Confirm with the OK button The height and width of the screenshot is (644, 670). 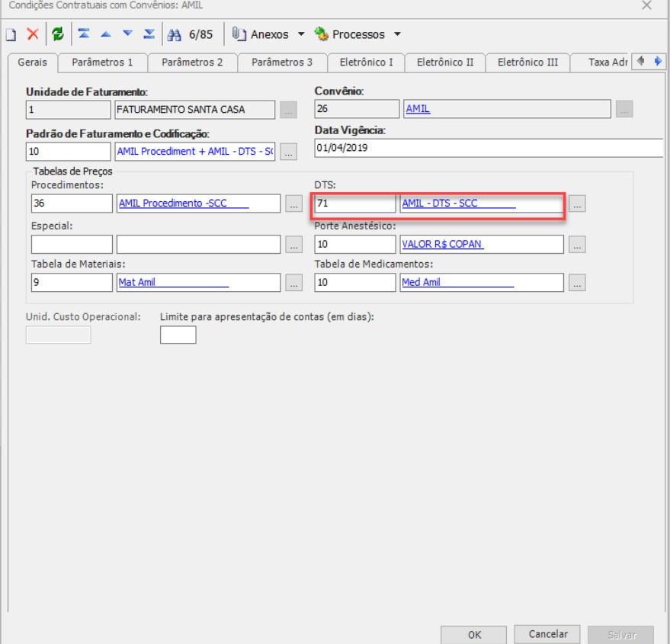pyautogui.click(x=474, y=635)
